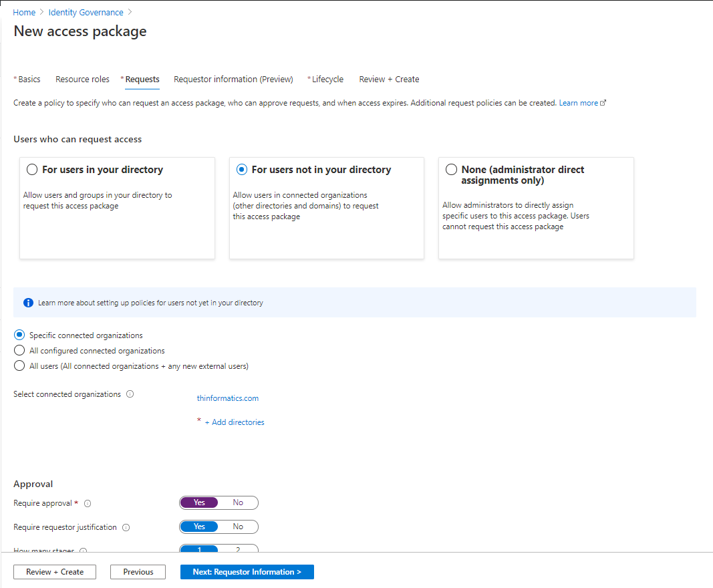Open thinformatics.com organization link
Image resolution: width=713 pixels, height=588 pixels.
pyautogui.click(x=228, y=398)
